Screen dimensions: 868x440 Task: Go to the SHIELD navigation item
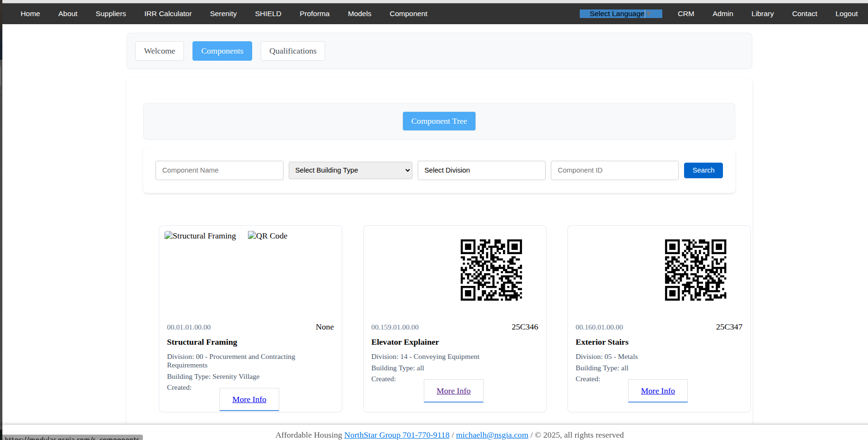(268, 14)
